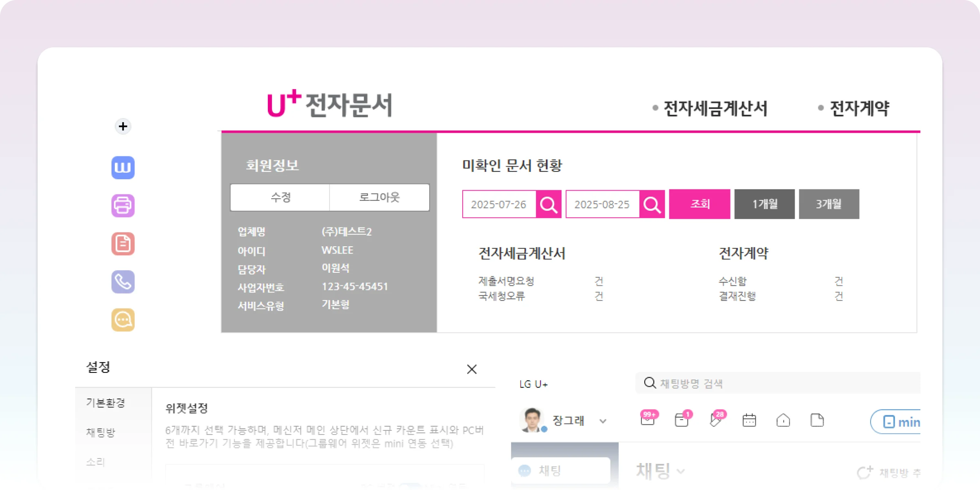Open the start date picker search icon
980x490 pixels.
click(548, 204)
